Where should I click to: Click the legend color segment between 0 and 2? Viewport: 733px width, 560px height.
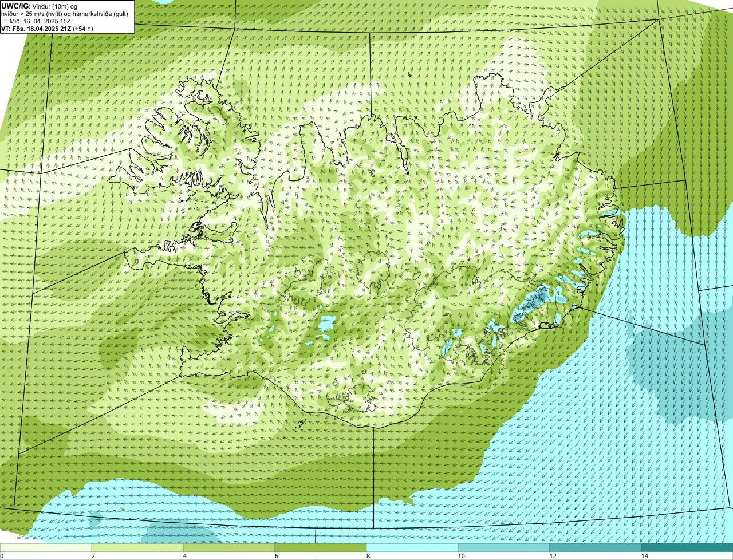tap(46, 547)
